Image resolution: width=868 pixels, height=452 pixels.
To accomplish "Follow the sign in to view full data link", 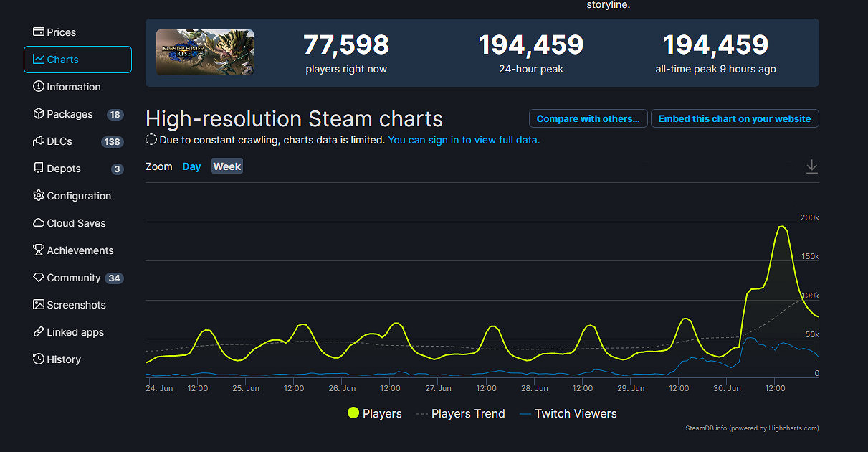I will point(464,140).
